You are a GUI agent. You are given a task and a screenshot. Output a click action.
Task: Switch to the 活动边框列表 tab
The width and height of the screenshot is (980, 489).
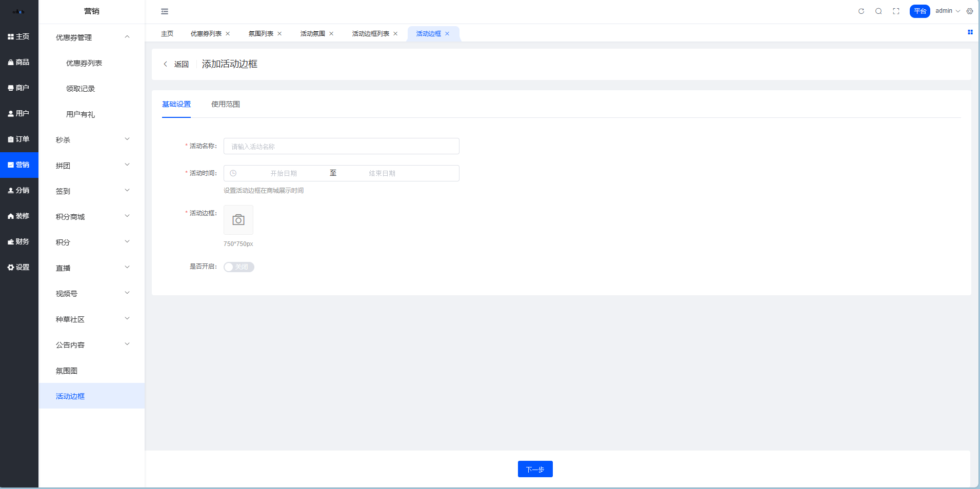click(370, 34)
